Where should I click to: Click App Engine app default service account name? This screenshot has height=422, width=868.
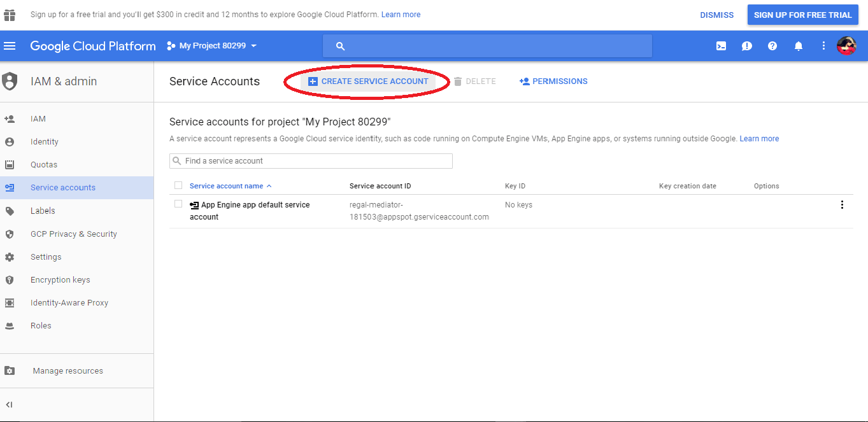tap(250, 211)
